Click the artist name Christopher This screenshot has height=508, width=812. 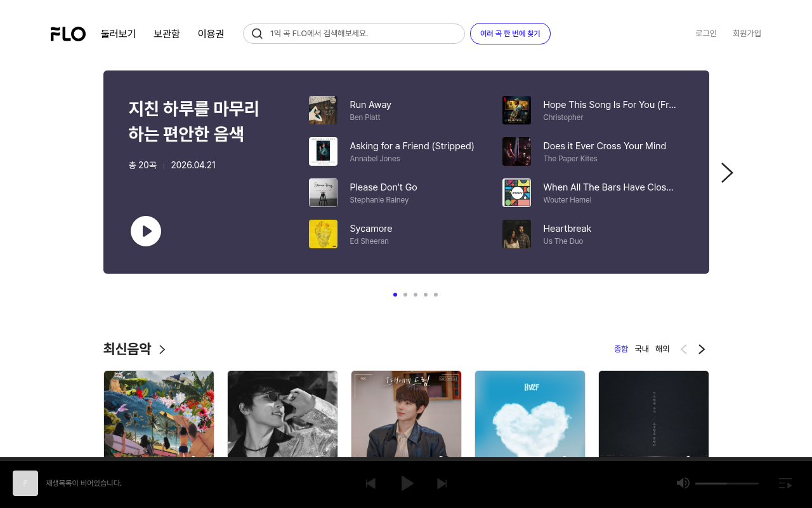click(563, 117)
